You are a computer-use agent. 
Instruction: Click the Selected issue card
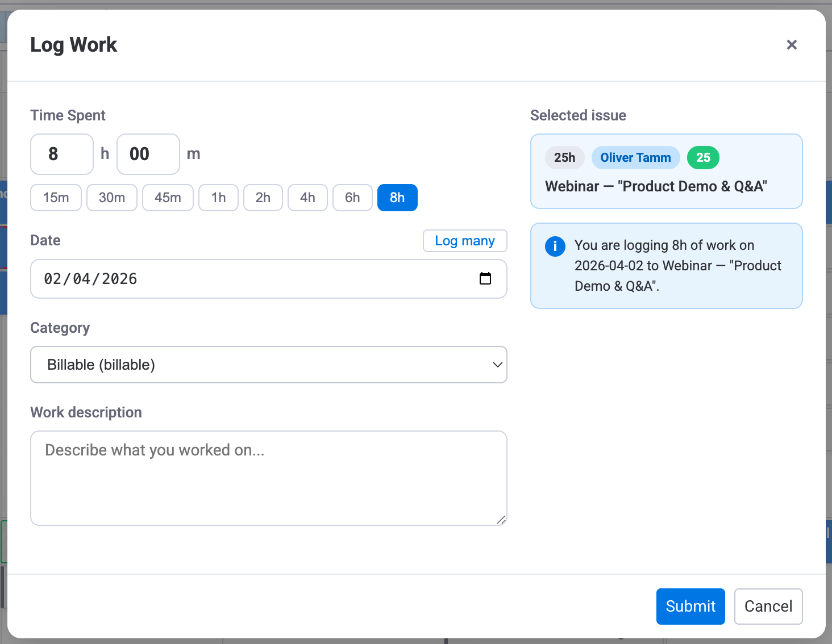tap(666, 172)
